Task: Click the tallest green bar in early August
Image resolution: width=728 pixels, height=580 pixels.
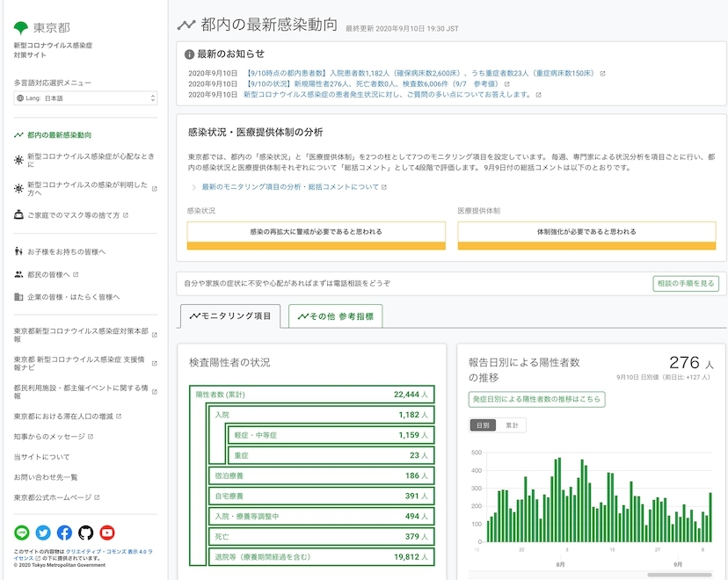Action: pos(559,500)
